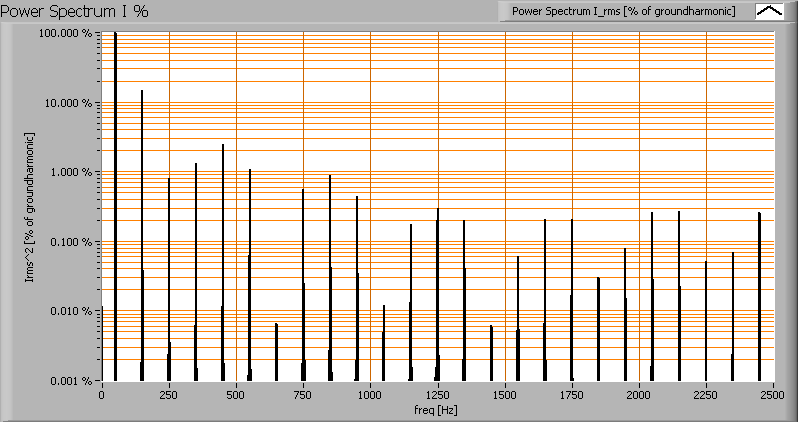
Task: Select the 1000 tick label on frequency axis
Action: click(370, 395)
